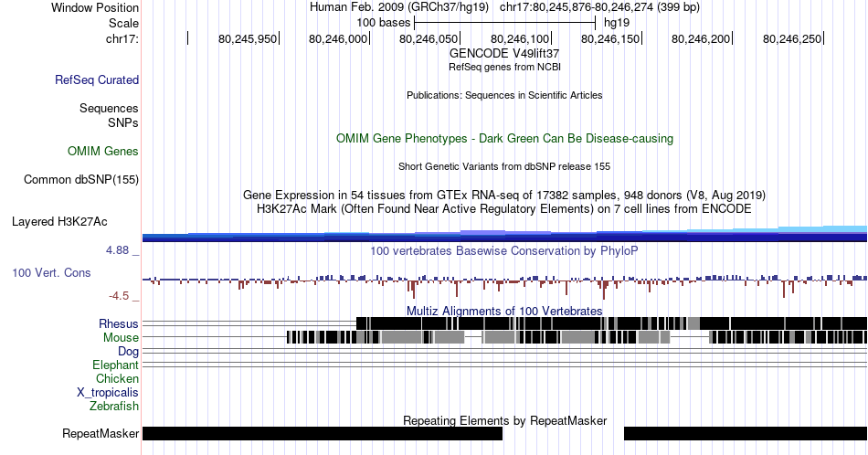Click the -4.5 PhyloP axis minimum

coord(119,296)
